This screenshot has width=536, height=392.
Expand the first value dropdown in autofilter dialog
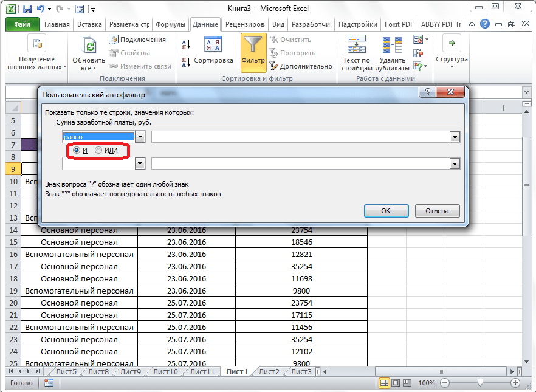point(454,137)
